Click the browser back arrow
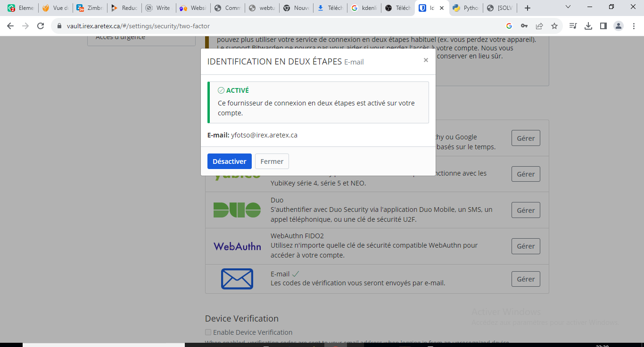This screenshot has height=347, width=644. 10,26
